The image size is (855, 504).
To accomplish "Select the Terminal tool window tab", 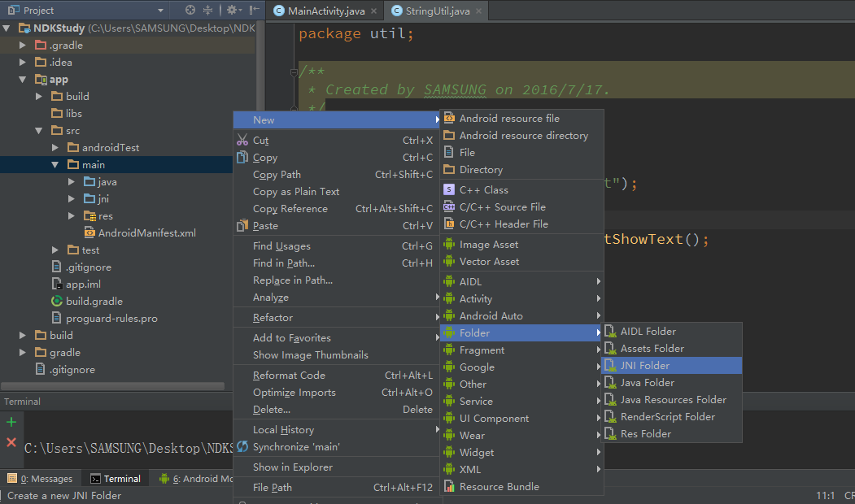I will (116, 478).
